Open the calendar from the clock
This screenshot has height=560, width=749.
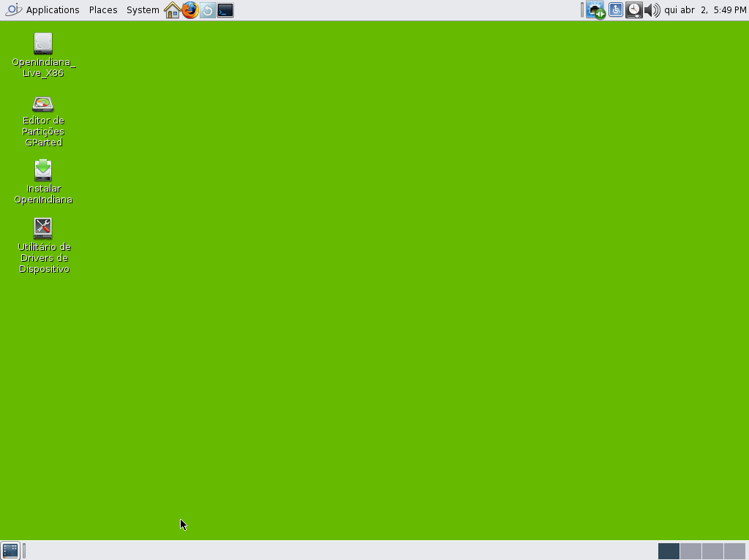(x=705, y=10)
